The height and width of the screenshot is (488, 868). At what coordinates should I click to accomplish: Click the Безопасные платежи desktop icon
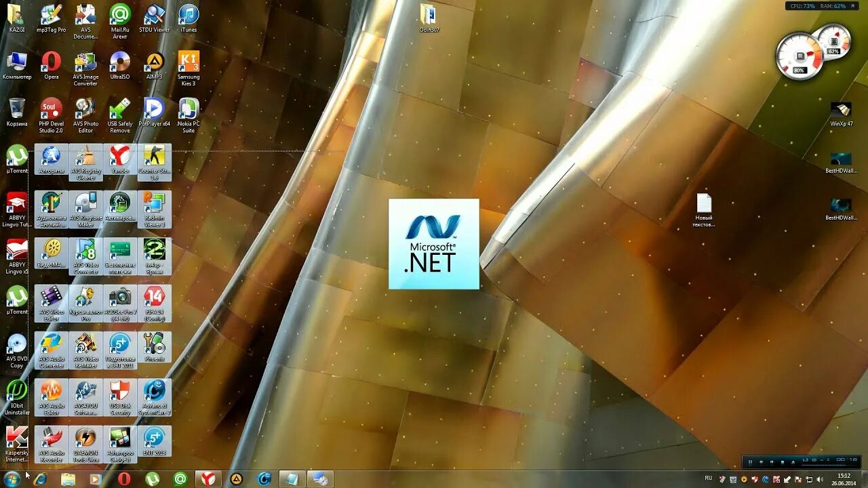point(120,257)
